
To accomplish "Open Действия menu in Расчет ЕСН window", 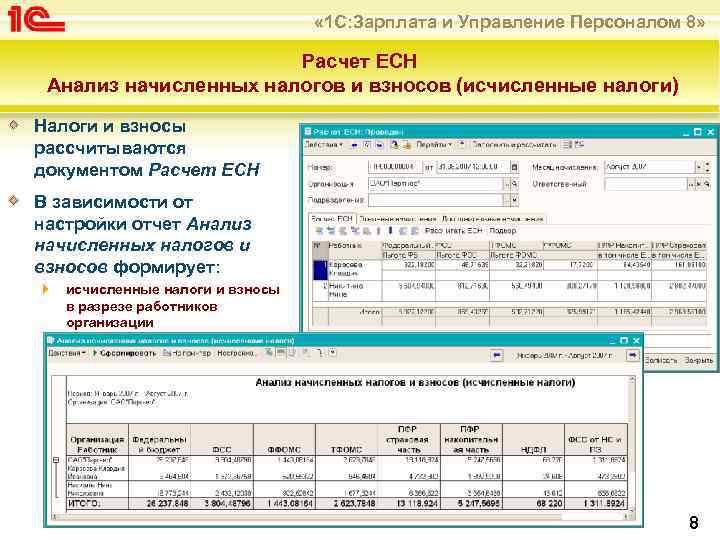I will tap(324, 145).
